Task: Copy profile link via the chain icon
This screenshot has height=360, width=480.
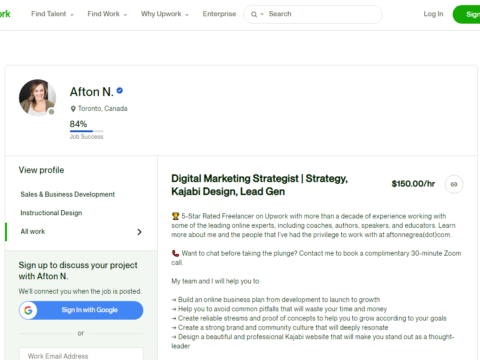Action: (x=454, y=184)
